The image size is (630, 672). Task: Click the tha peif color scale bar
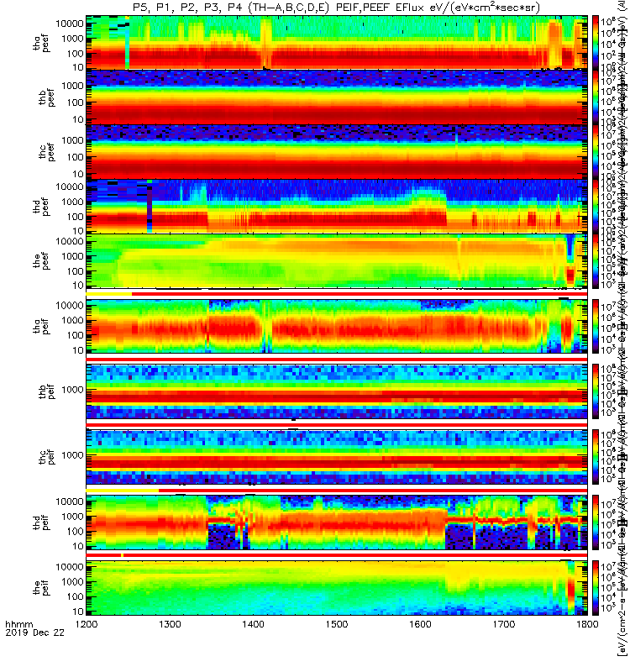tap(596, 326)
